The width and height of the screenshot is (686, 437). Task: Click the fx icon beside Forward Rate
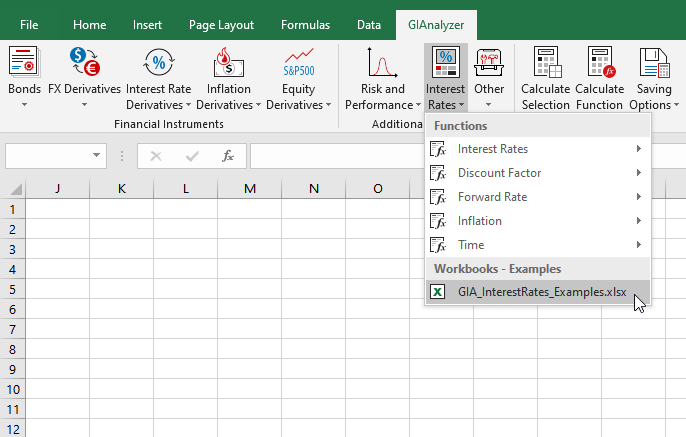tap(438, 197)
